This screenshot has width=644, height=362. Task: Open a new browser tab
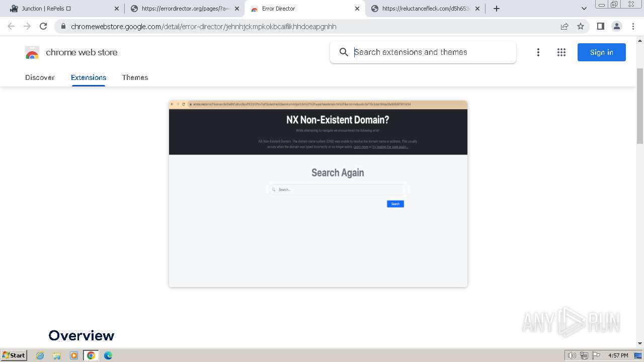[x=497, y=9]
